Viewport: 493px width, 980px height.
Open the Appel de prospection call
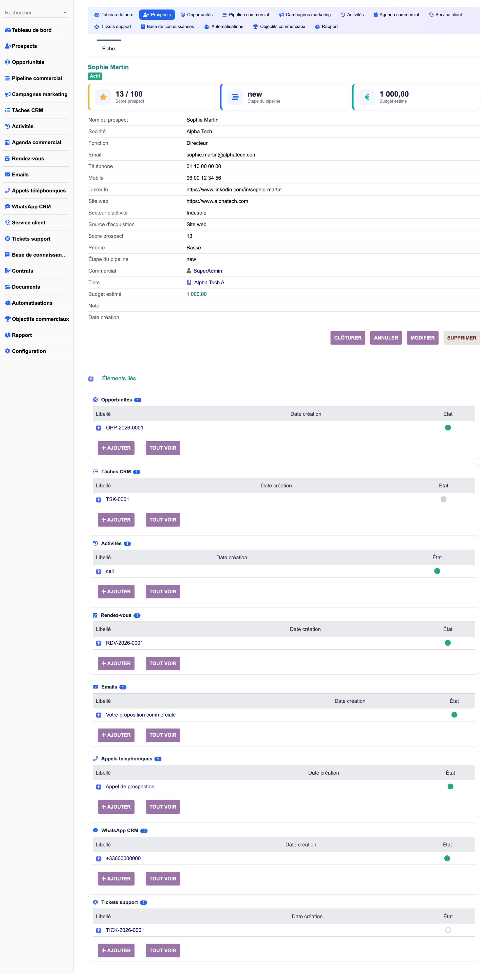tap(130, 787)
